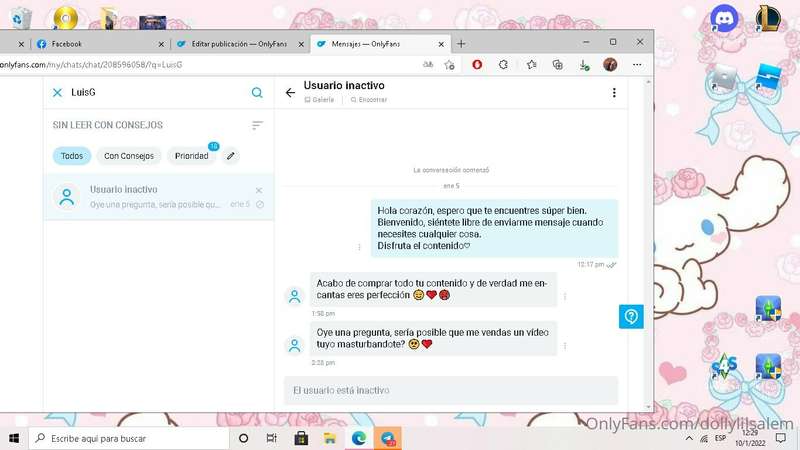Open the help question mark button
This screenshot has height=450, width=800.
[x=631, y=316]
